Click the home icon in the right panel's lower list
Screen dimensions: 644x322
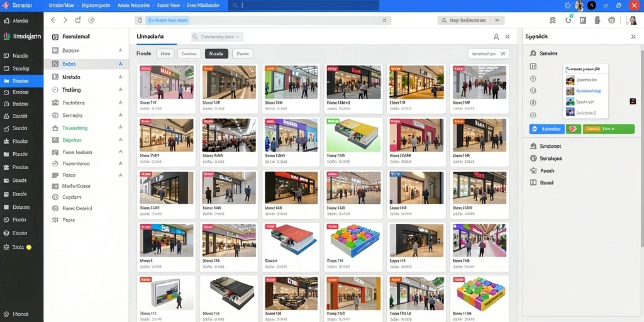533,146
